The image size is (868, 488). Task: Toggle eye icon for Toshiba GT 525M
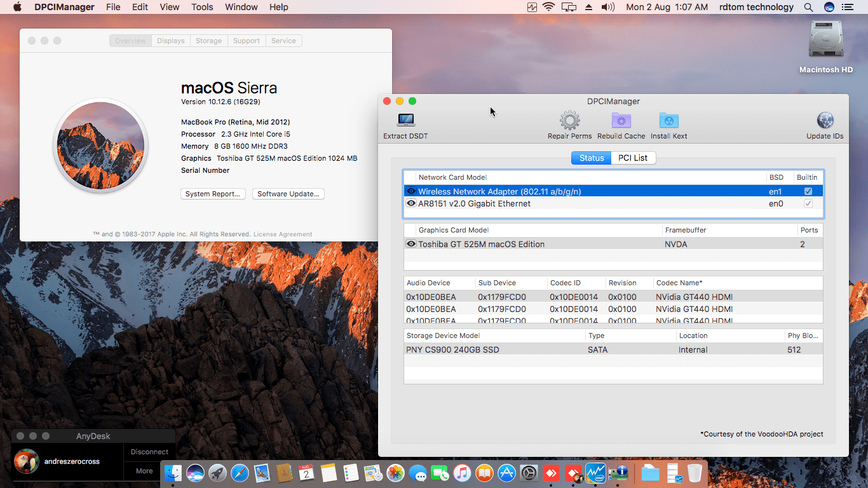coord(411,244)
